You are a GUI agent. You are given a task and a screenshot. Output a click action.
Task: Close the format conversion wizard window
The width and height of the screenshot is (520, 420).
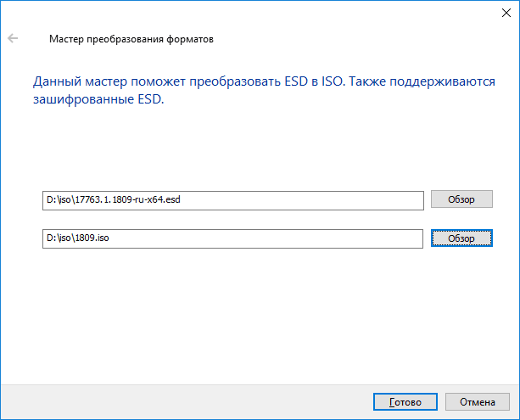500,13
